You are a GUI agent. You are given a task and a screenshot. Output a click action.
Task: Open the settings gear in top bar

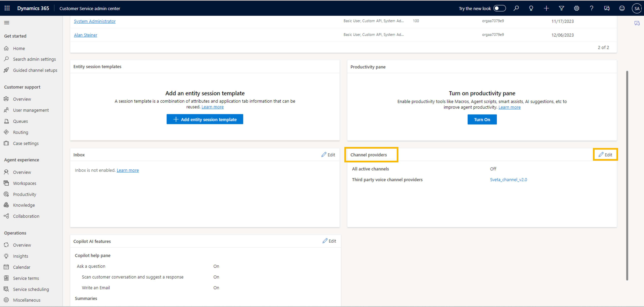click(x=576, y=8)
